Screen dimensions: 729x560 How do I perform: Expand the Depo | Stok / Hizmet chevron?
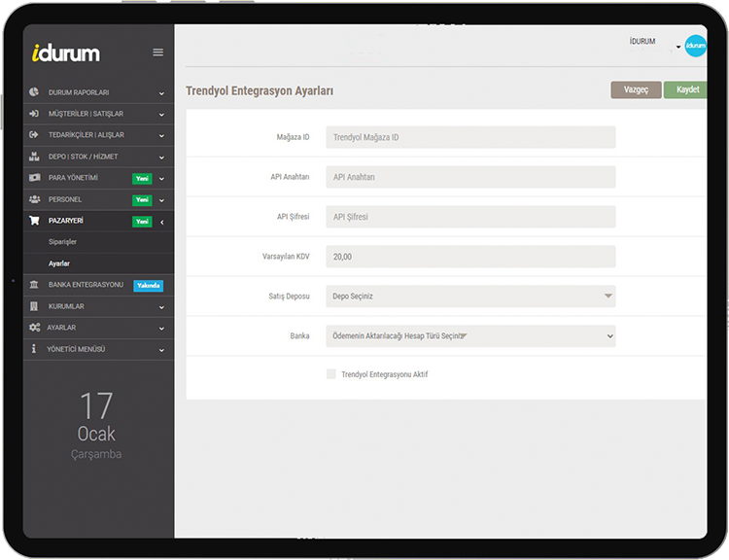(x=161, y=157)
